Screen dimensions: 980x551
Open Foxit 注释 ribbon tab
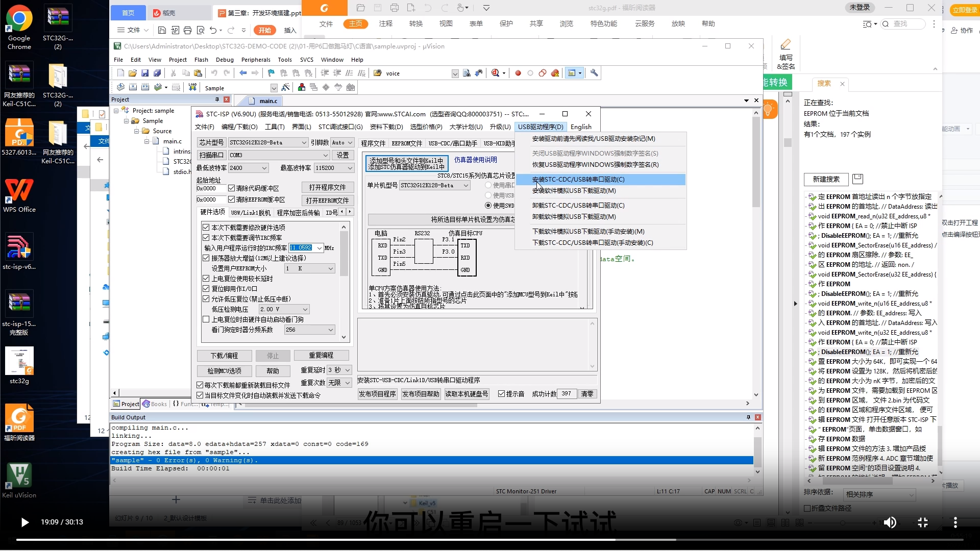click(x=386, y=23)
